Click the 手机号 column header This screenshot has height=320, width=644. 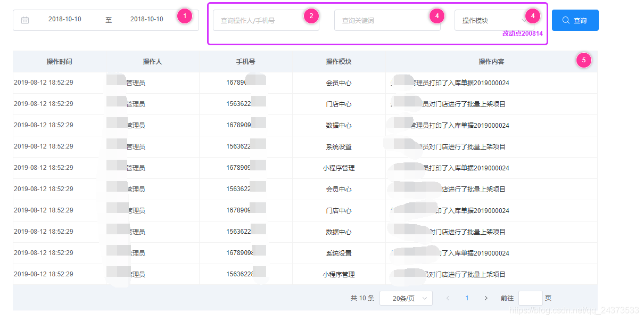(x=245, y=62)
